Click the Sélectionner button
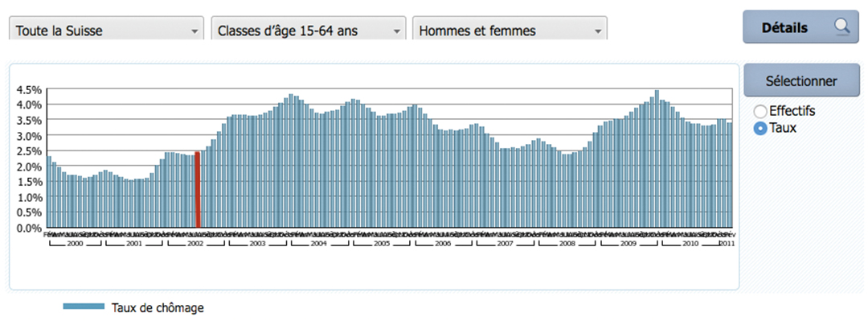 coord(800,80)
